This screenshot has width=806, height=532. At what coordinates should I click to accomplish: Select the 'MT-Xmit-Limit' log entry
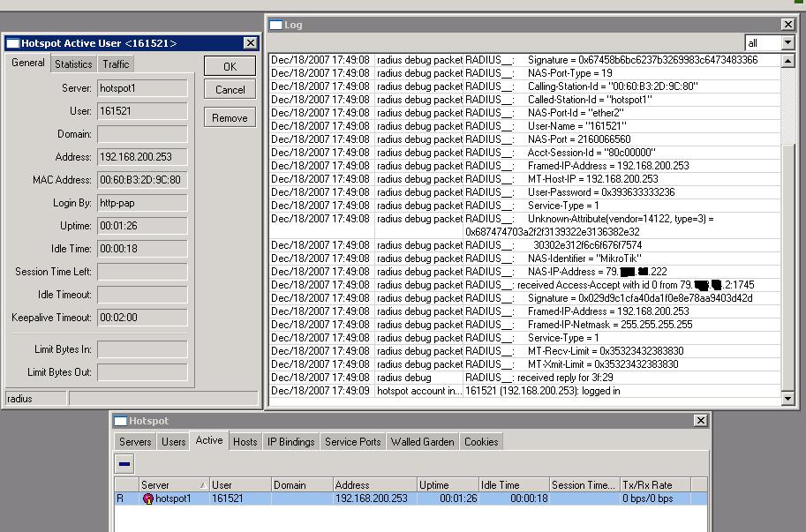524,364
